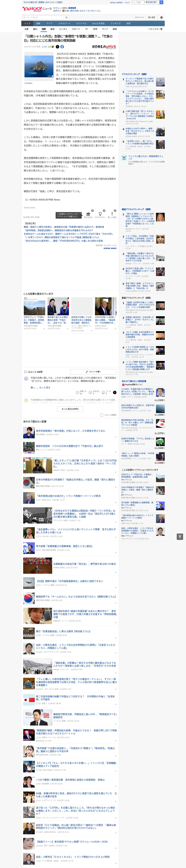Select the エンタメ category
186x868 pixels.
[x=63, y=29]
